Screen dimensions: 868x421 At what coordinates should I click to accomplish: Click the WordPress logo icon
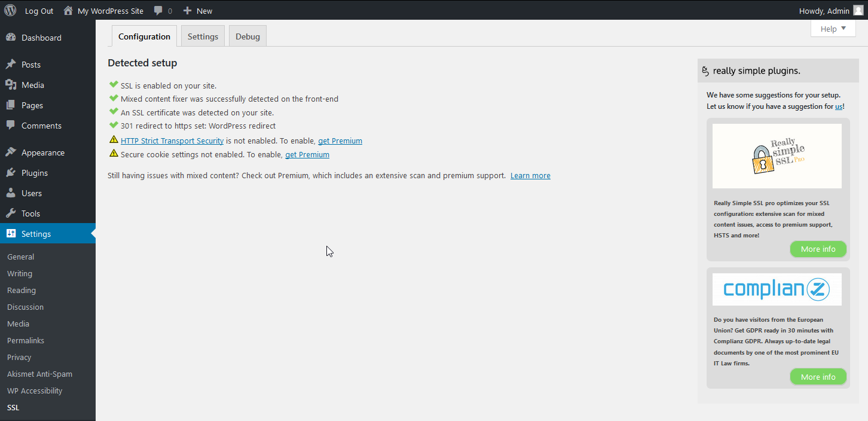click(x=10, y=10)
